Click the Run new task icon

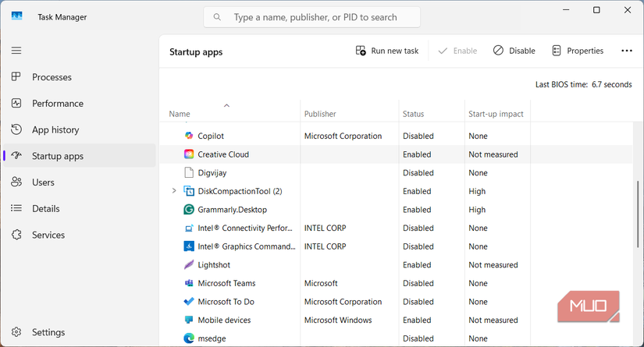(361, 51)
